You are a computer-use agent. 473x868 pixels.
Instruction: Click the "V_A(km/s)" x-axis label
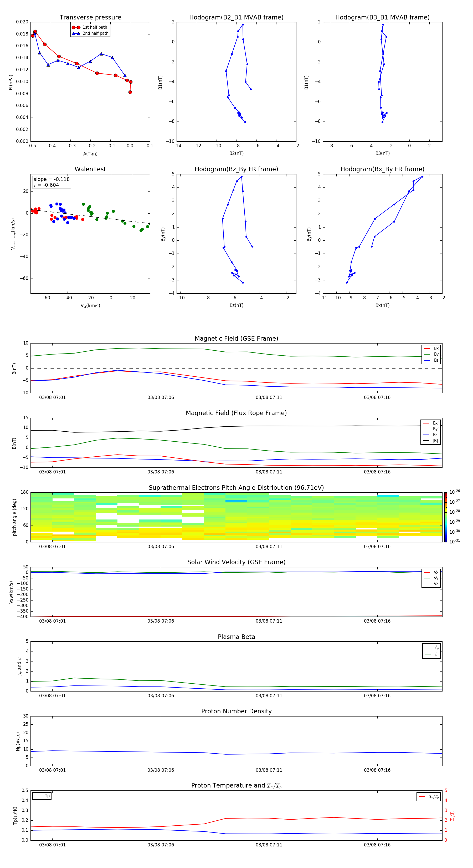[90, 306]
